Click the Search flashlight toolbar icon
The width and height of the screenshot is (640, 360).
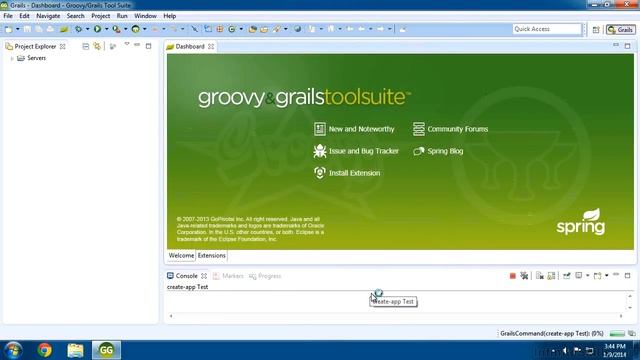click(x=277, y=29)
